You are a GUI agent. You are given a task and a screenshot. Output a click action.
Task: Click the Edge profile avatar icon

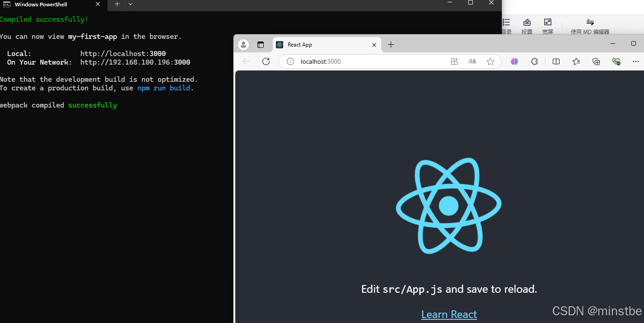243,45
